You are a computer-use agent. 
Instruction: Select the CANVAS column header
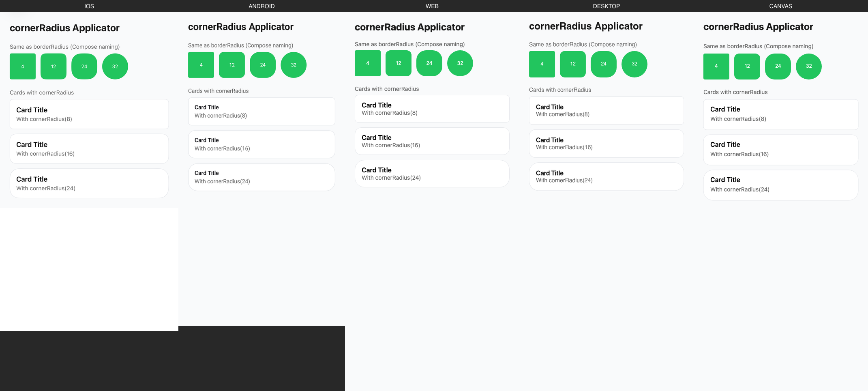[x=781, y=6]
